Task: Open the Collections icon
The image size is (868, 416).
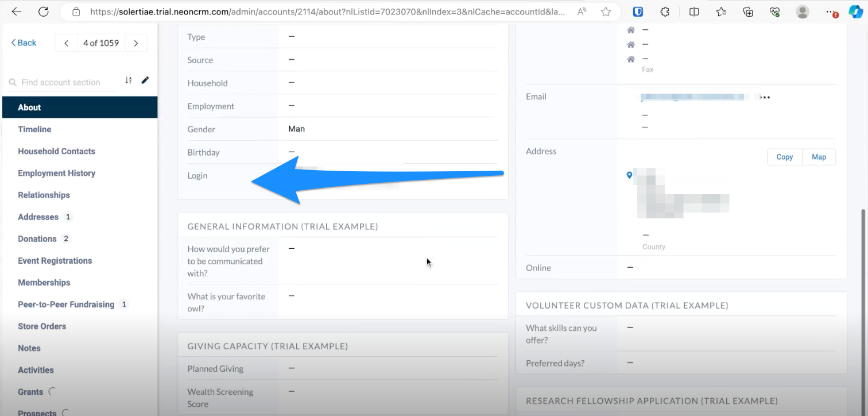Action: click(x=748, y=11)
